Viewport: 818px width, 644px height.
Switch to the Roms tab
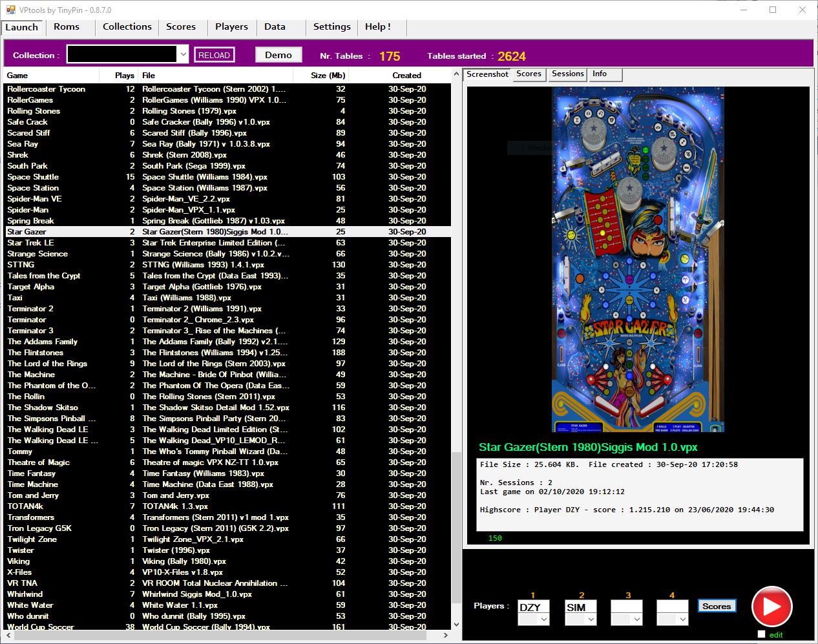click(x=67, y=26)
